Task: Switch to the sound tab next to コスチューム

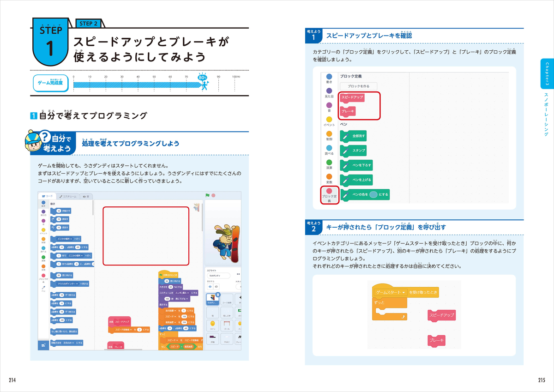Action: [85, 197]
